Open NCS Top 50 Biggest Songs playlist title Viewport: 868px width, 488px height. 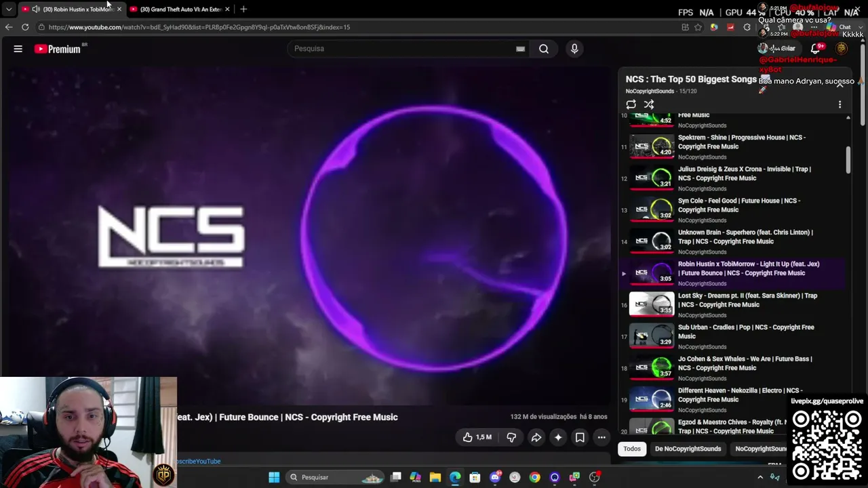coord(691,79)
